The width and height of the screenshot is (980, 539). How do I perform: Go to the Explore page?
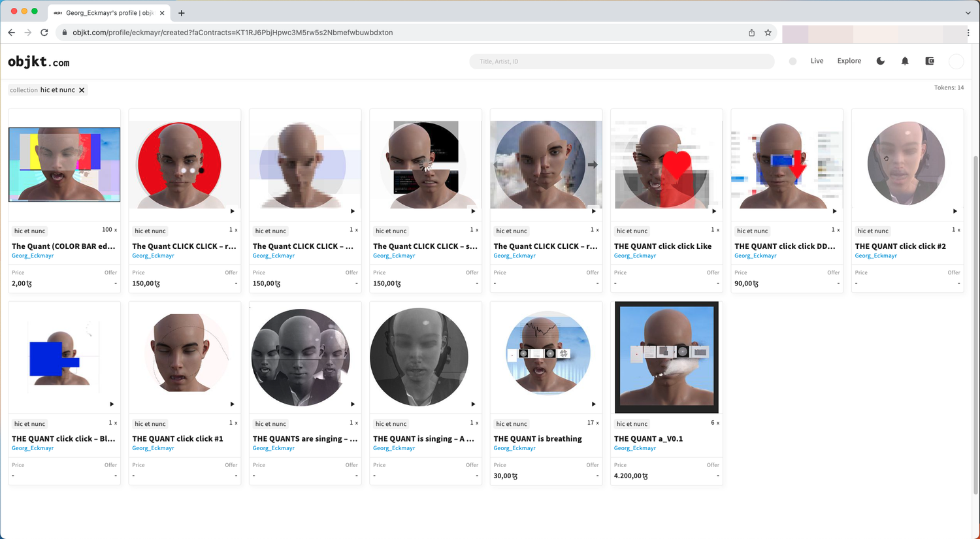[x=849, y=61]
